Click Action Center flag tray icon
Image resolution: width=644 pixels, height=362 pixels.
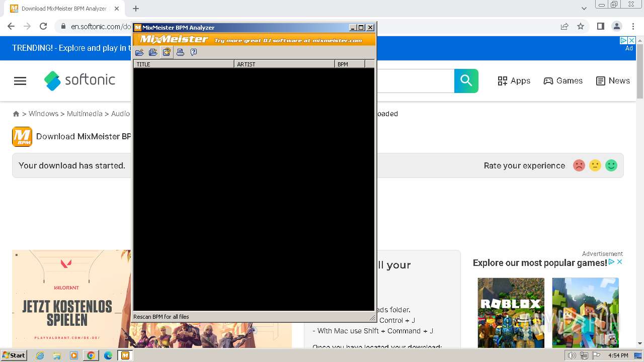[596, 355]
